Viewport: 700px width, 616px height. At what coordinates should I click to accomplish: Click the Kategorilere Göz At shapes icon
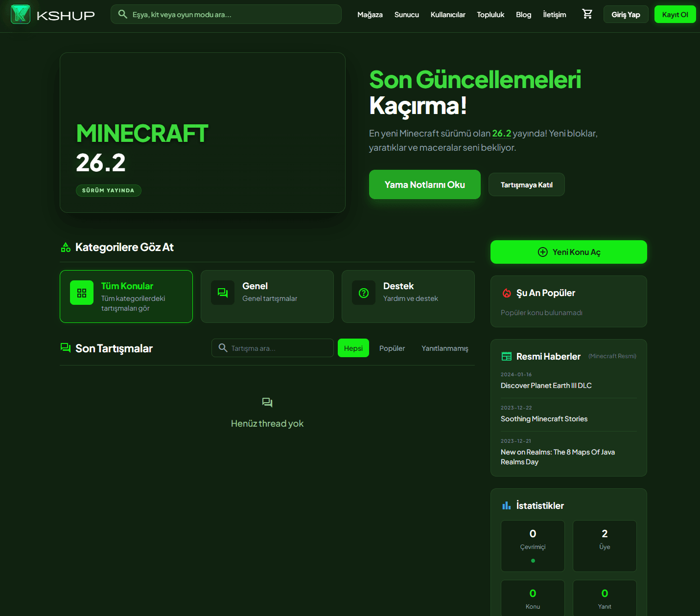click(x=66, y=248)
